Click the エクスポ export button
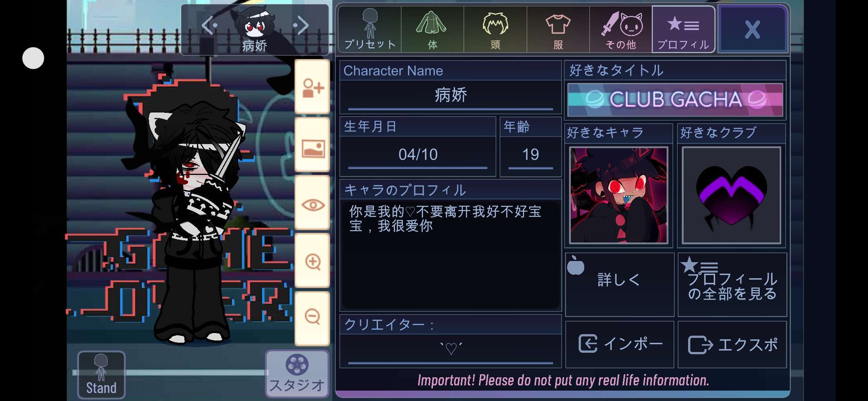 pos(732,344)
